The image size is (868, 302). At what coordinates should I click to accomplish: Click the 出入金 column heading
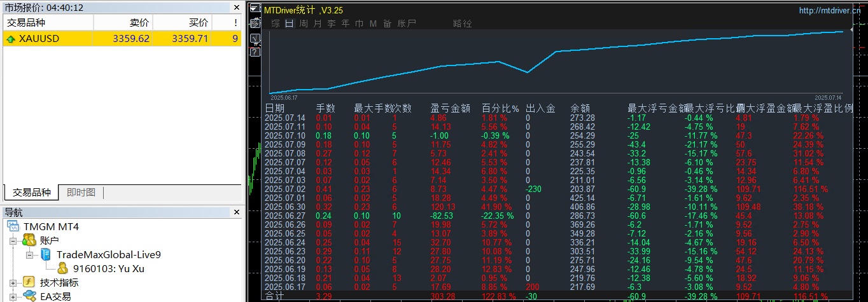[x=540, y=108]
